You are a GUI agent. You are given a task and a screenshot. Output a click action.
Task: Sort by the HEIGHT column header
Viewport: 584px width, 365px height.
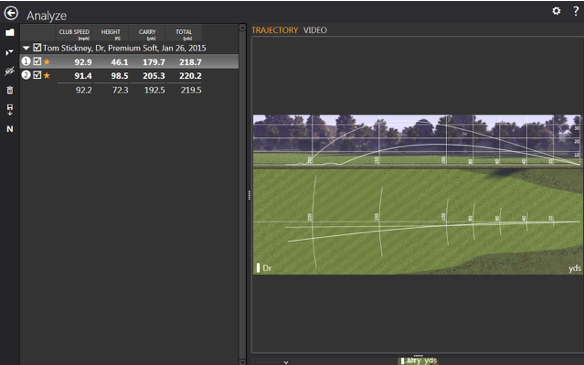tap(111, 33)
